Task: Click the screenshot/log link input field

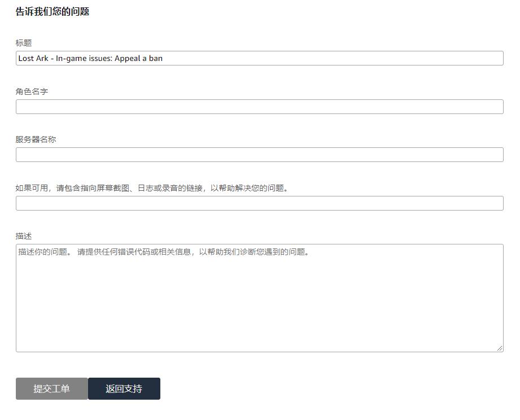Action: (x=260, y=203)
